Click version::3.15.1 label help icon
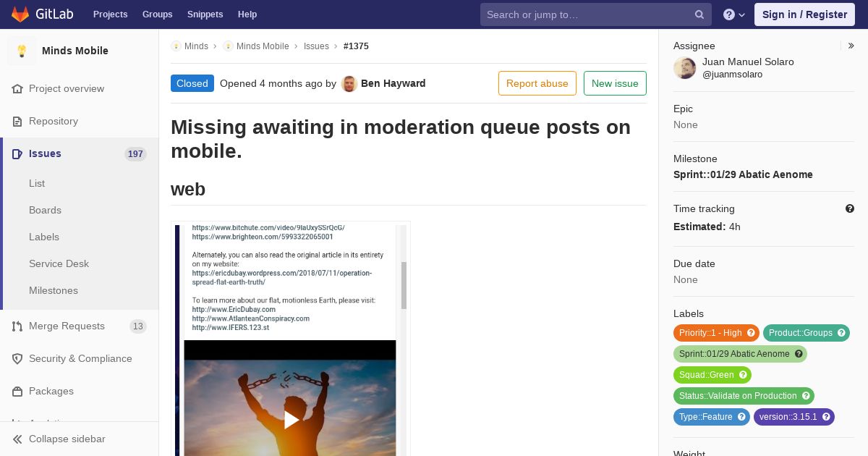Viewport: 868px width, 456px height. tap(826, 417)
